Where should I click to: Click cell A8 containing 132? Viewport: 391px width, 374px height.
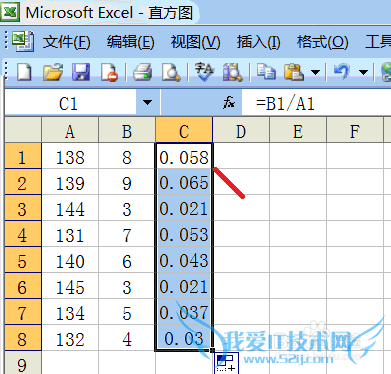[70, 338]
